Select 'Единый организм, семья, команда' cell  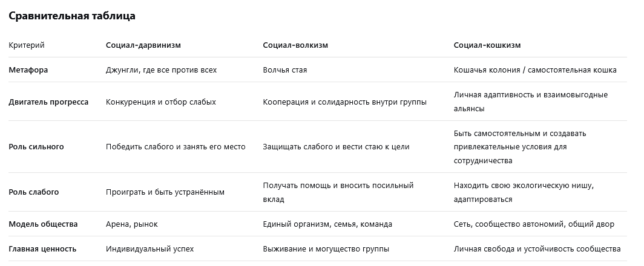327,224
